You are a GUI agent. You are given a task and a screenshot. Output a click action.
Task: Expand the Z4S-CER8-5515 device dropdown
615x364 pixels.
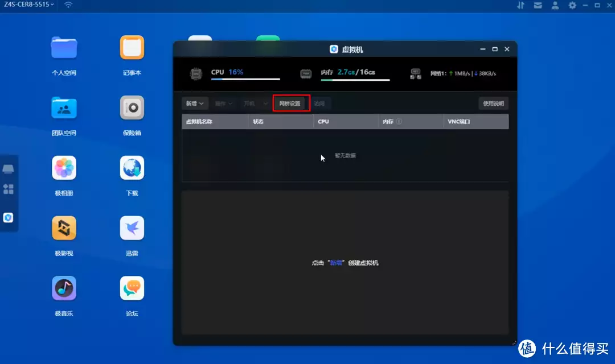(x=29, y=5)
